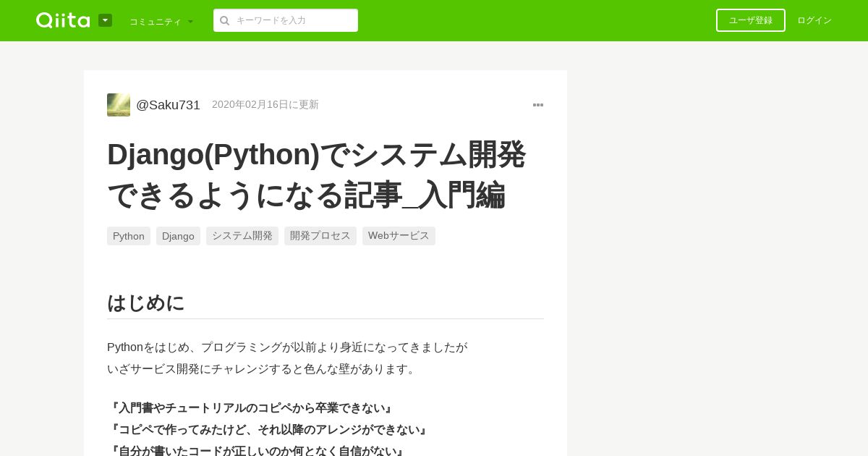Click the Saku731 avatar image

pos(119,105)
